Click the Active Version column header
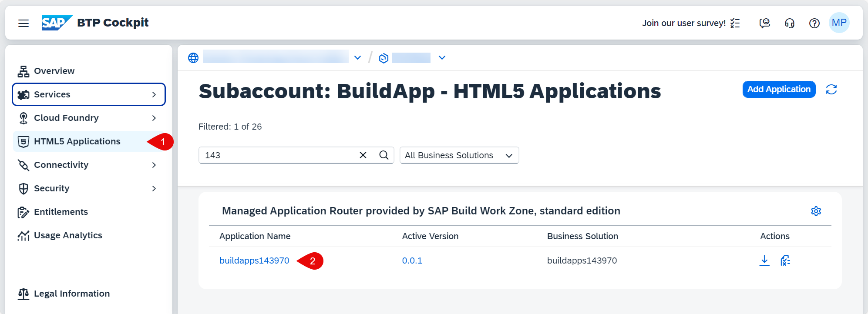Screen dimensions: 868x314 [x=430, y=236]
